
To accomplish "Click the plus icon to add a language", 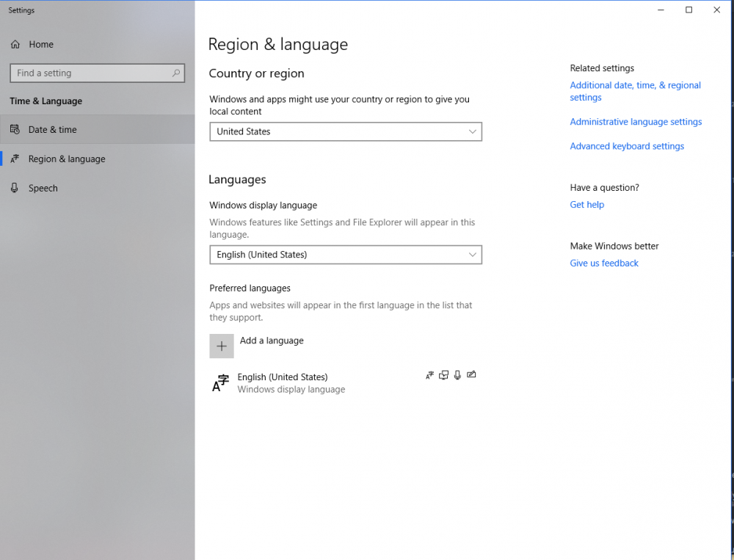I will pos(222,346).
